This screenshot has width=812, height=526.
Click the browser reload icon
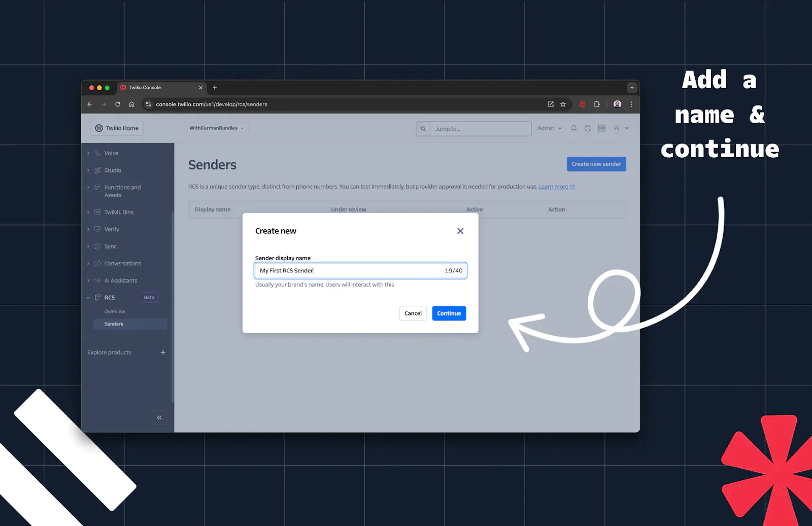pyautogui.click(x=118, y=104)
